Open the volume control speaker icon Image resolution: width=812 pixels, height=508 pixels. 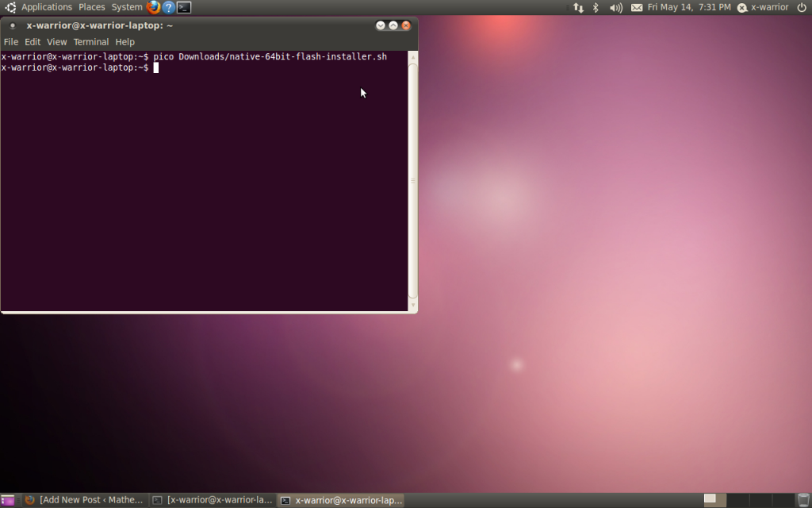[x=616, y=7]
